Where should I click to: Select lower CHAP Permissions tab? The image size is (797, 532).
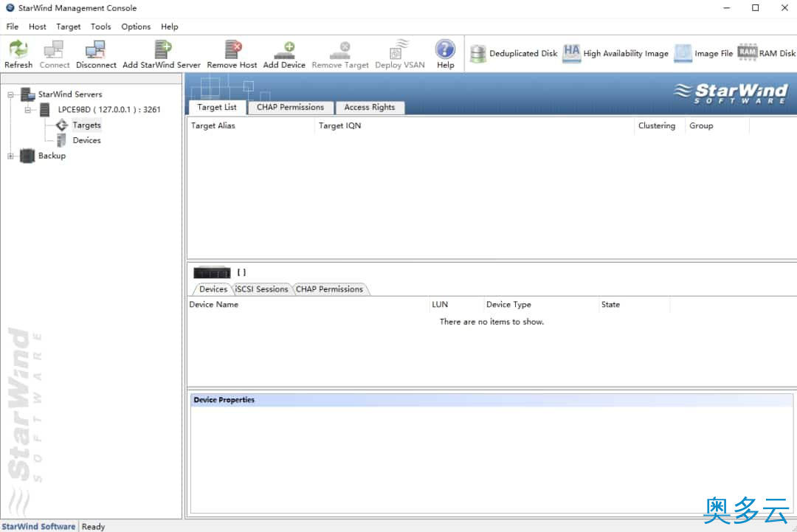pyautogui.click(x=329, y=289)
